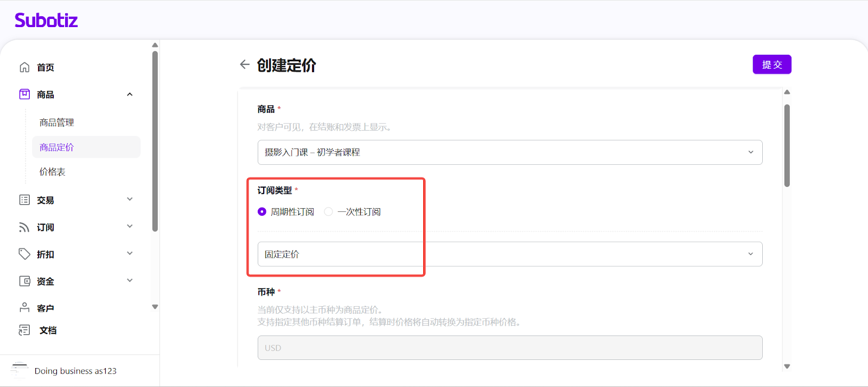Screen dimensions: 868x387
Task: Click the form's vertical scrollbar thumb
Action: coord(787,145)
